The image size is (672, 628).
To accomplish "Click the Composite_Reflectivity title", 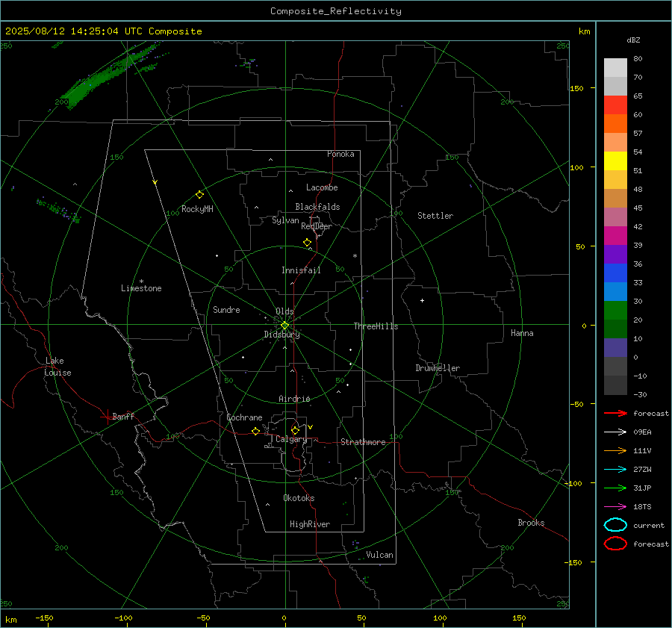I will pyautogui.click(x=335, y=11).
